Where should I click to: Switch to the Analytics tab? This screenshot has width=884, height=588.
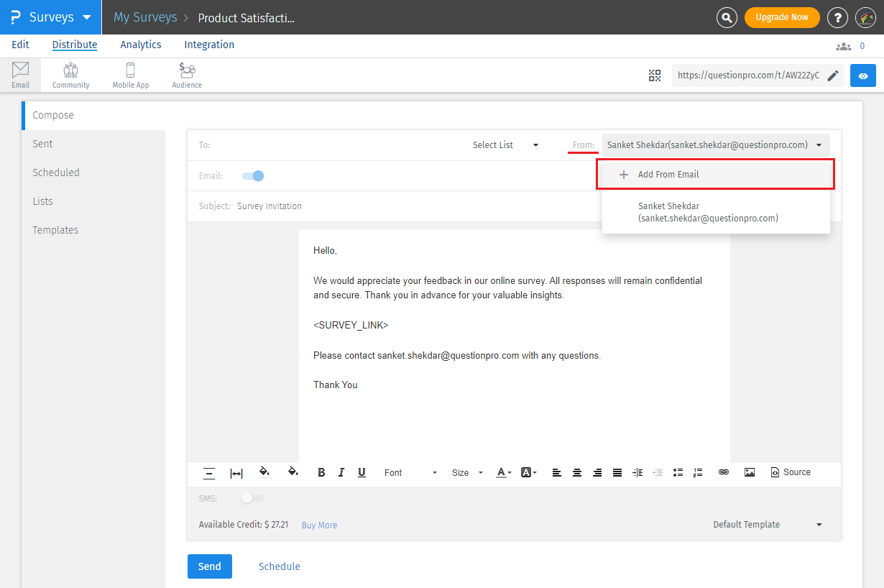141,45
